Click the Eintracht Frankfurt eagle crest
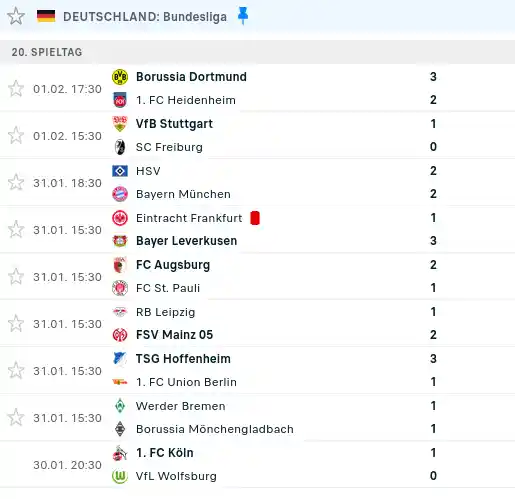The height and width of the screenshot is (499, 515). click(120, 218)
